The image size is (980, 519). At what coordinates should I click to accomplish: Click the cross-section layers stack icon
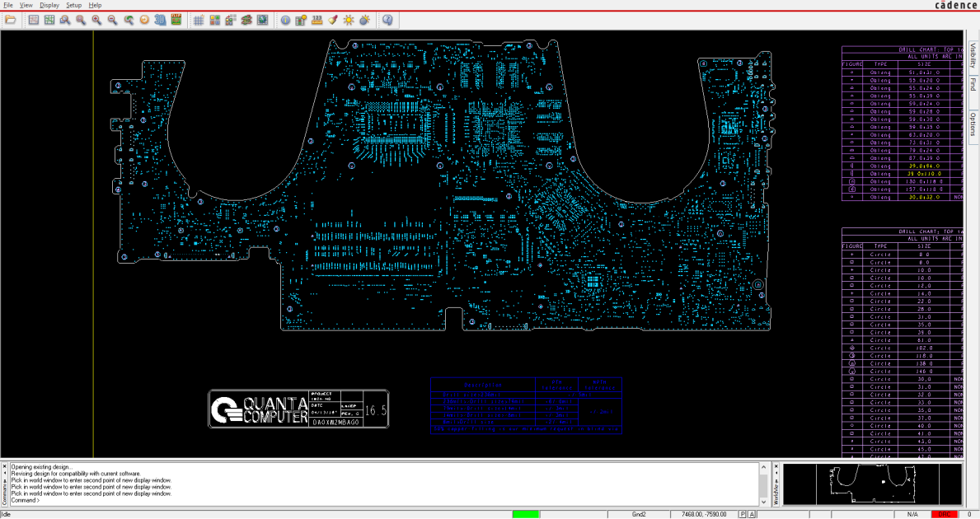[246, 20]
